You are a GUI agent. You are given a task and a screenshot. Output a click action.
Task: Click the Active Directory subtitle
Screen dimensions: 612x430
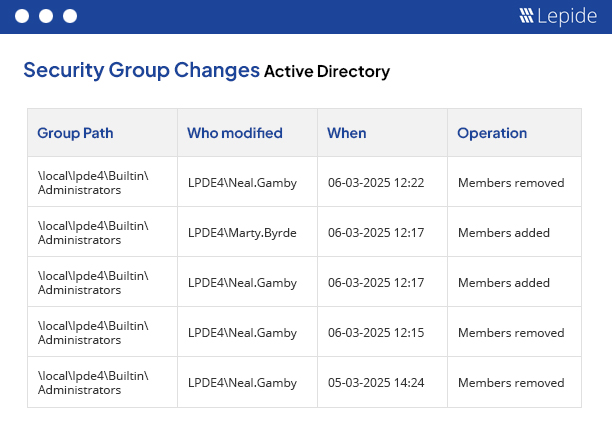tap(327, 71)
